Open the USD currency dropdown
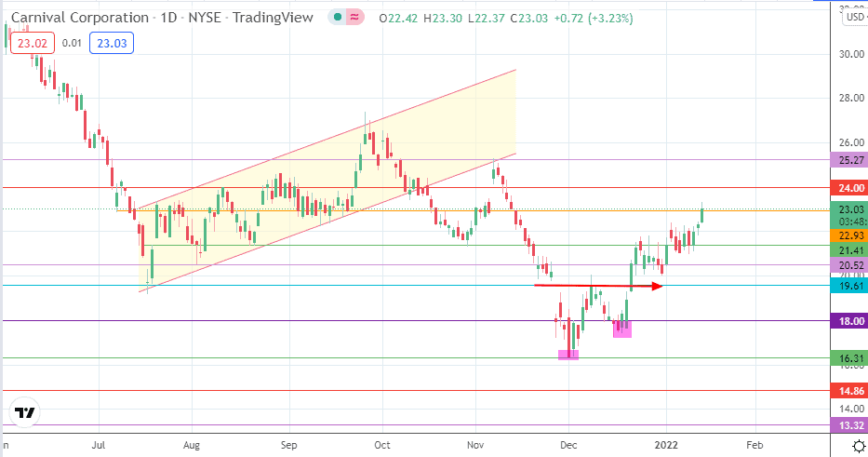Screen dimensions: 868x457 pos(855,17)
